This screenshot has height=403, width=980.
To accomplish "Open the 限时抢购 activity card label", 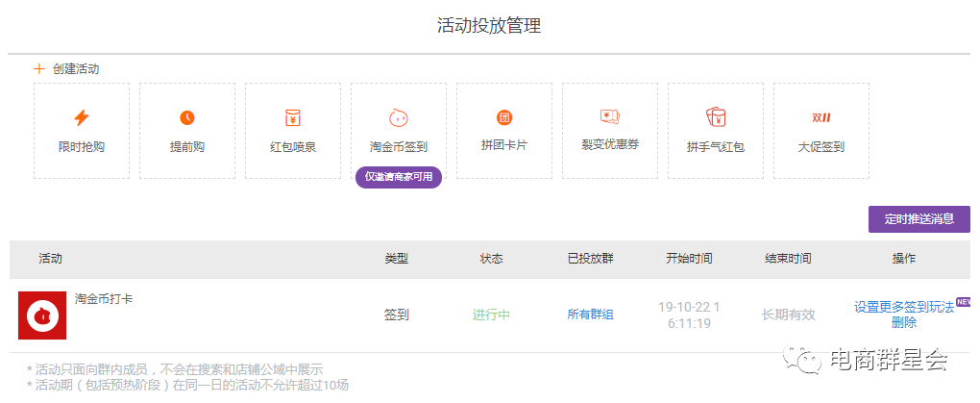I will [x=82, y=147].
